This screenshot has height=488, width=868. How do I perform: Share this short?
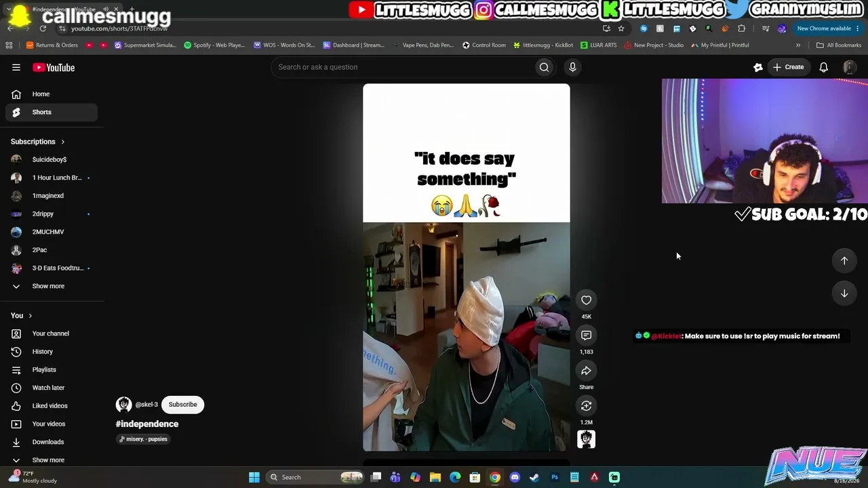(586, 371)
